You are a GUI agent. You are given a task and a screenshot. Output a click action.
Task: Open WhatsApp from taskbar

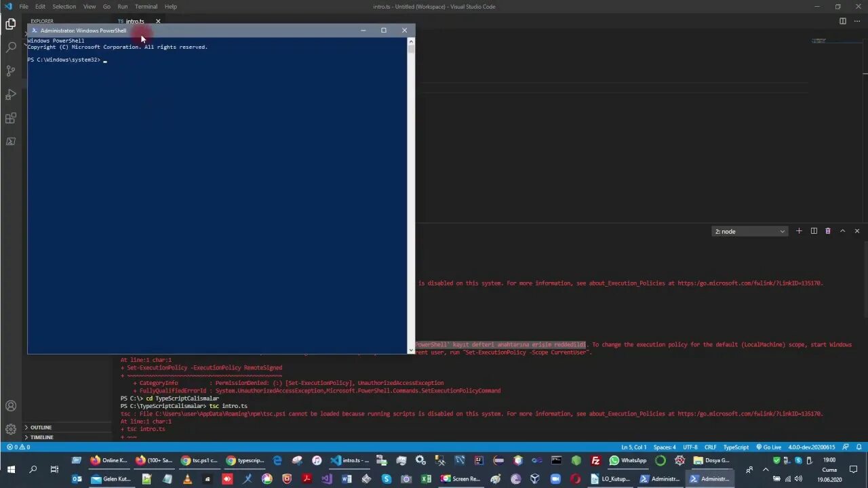(x=628, y=460)
